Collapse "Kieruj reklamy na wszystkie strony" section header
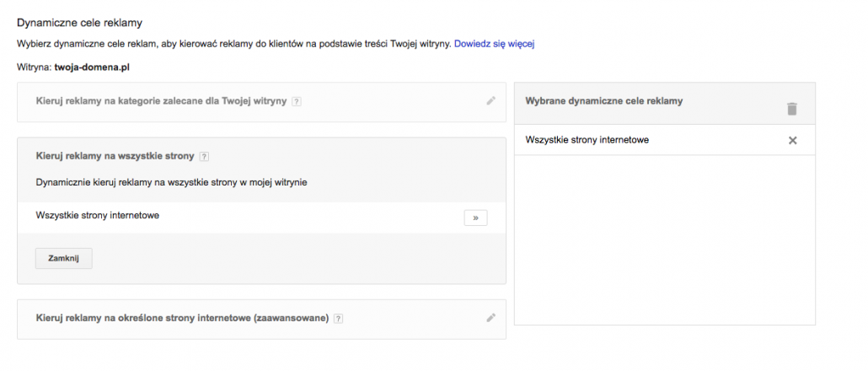Image resolution: width=868 pixels, height=371 pixels. [x=115, y=156]
